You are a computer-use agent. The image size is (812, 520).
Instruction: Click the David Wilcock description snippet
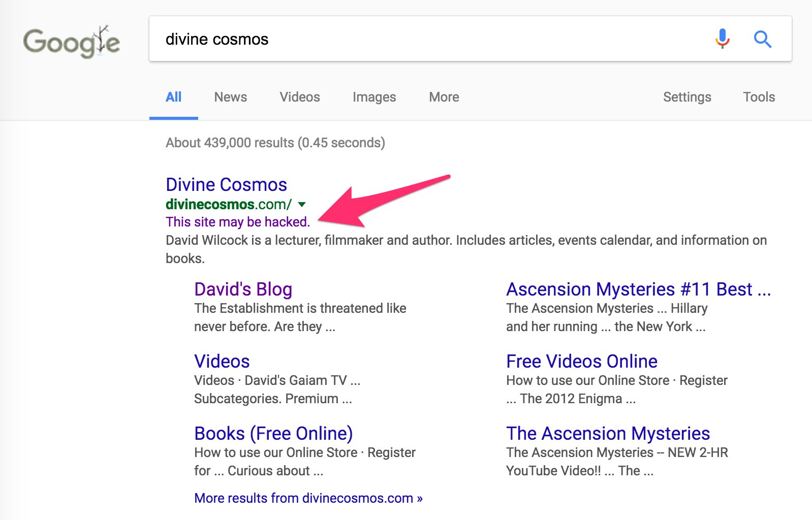point(466,249)
